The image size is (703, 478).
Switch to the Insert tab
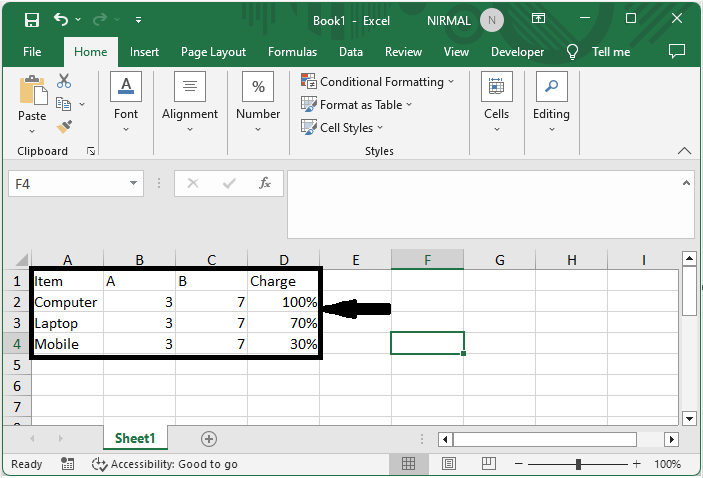[x=144, y=52]
